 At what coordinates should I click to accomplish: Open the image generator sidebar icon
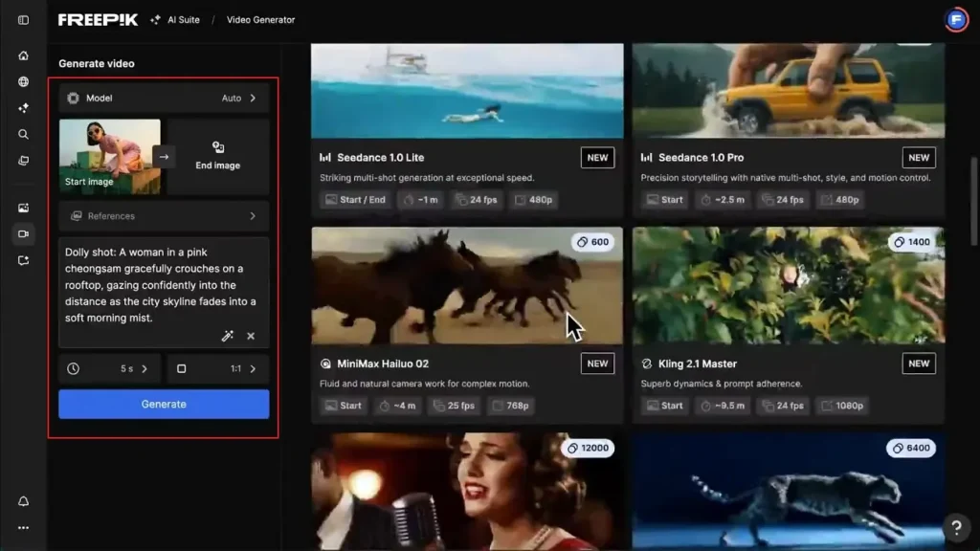pos(23,208)
